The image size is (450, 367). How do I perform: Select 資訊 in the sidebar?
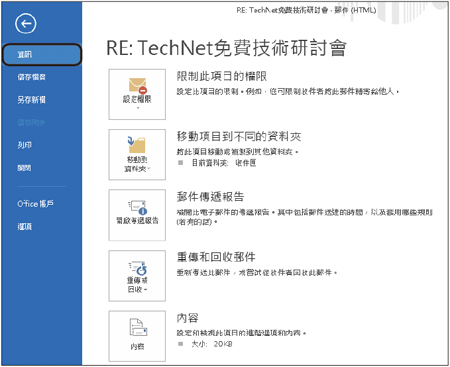click(42, 54)
